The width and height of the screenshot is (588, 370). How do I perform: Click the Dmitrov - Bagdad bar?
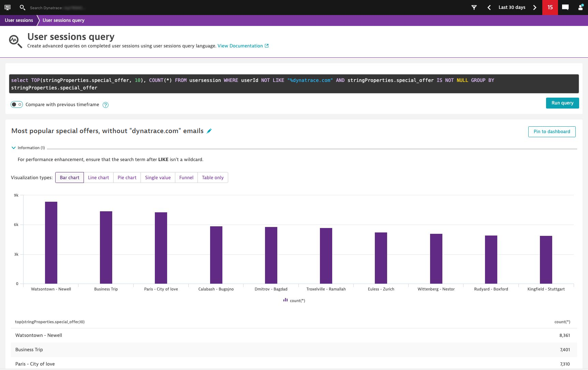pos(271,255)
